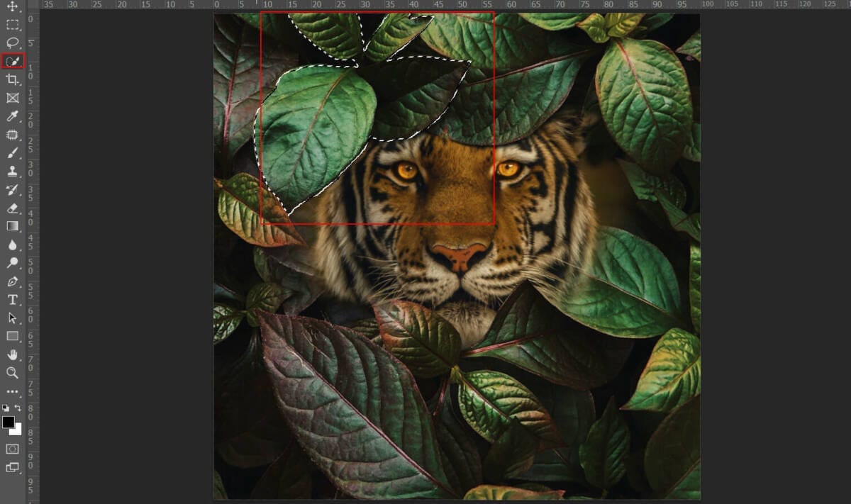Open the Edit Toolbar three-dots menu
The height and width of the screenshot is (504, 851).
12,391
